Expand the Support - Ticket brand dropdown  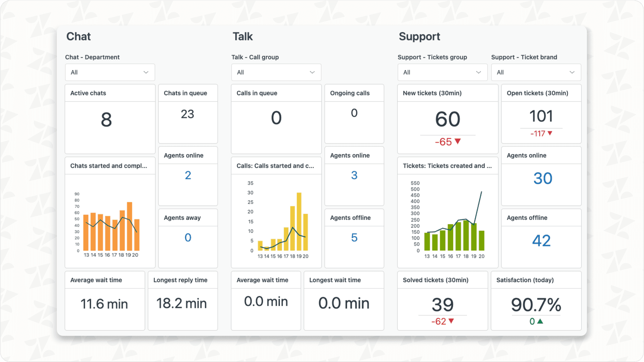[536, 72]
